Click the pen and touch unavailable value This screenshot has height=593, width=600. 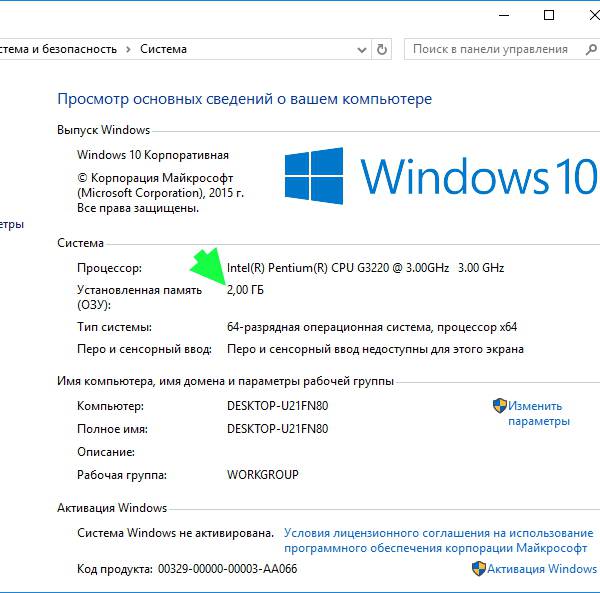375,349
